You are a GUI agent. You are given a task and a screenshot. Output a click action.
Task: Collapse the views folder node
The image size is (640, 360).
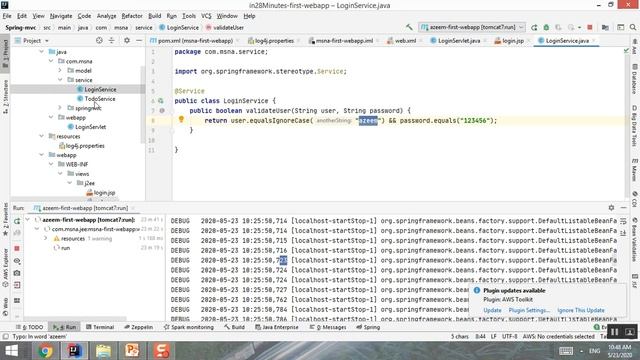(60, 173)
